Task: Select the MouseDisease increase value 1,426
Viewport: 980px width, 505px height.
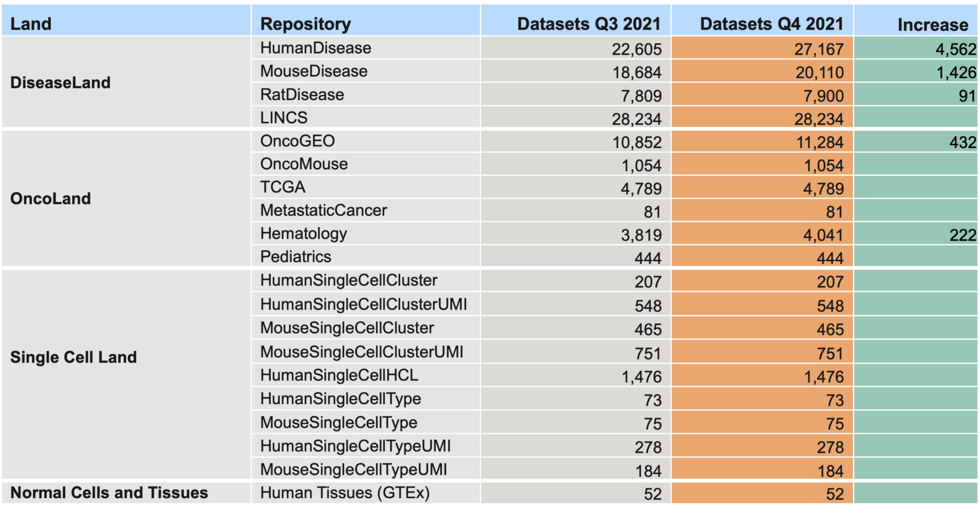Action: click(956, 73)
